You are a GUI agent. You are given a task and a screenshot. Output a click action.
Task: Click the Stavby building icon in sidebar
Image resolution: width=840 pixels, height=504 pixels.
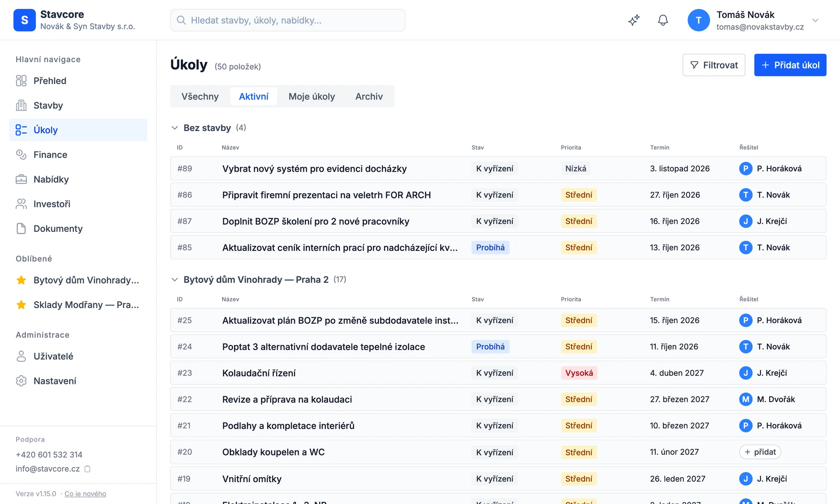[x=21, y=105]
